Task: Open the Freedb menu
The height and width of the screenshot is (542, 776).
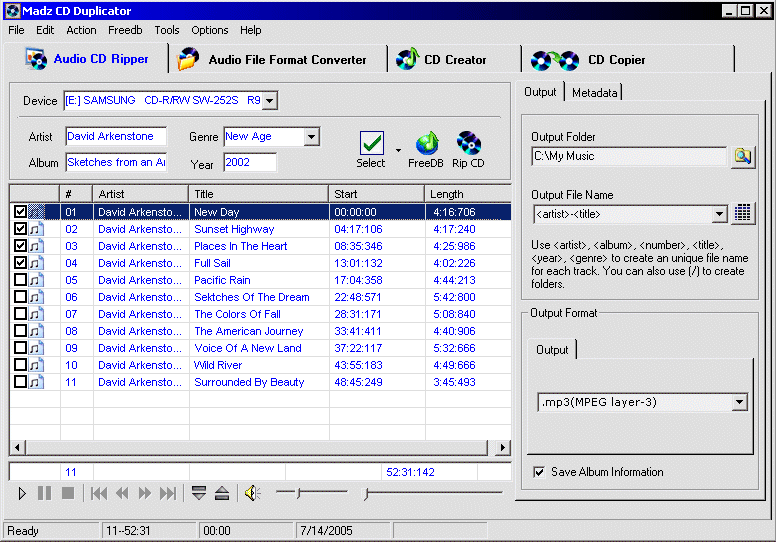Action: pos(125,30)
